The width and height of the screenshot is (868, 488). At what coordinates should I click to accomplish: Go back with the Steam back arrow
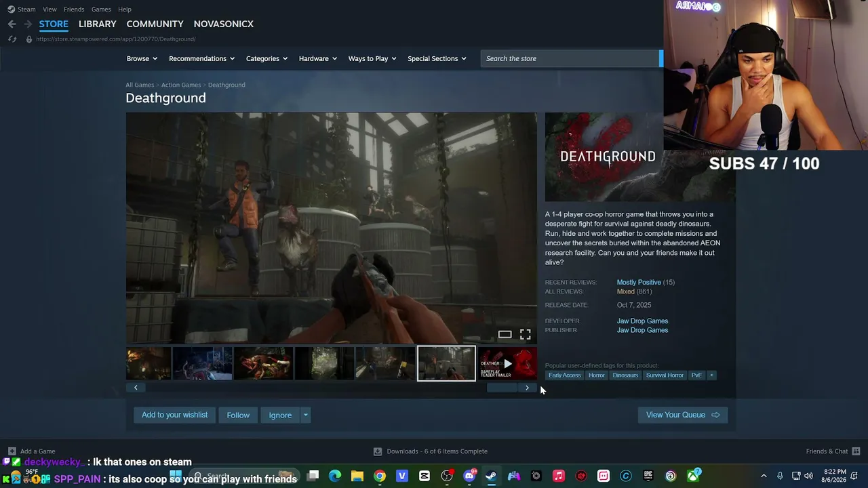(12, 24)
